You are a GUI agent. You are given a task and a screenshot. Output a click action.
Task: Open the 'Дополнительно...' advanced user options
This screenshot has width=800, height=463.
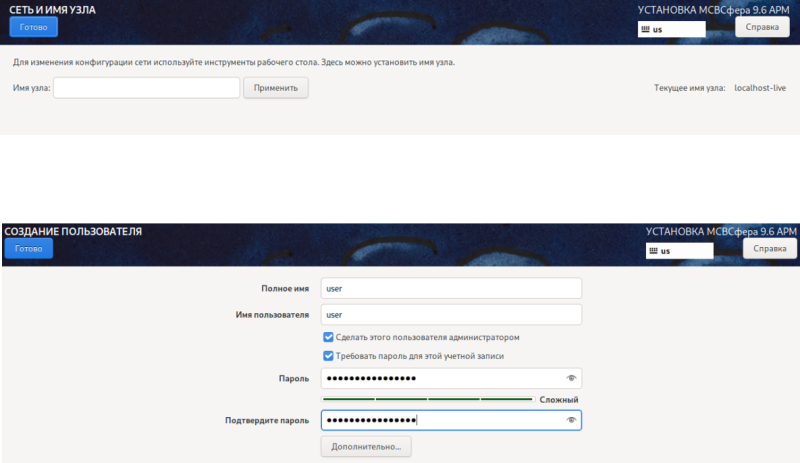pyautogui.click(x=365, y=447)
